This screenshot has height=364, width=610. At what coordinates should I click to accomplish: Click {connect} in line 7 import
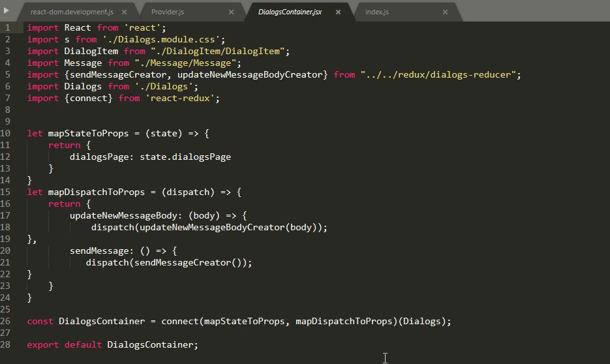point(88,98)
